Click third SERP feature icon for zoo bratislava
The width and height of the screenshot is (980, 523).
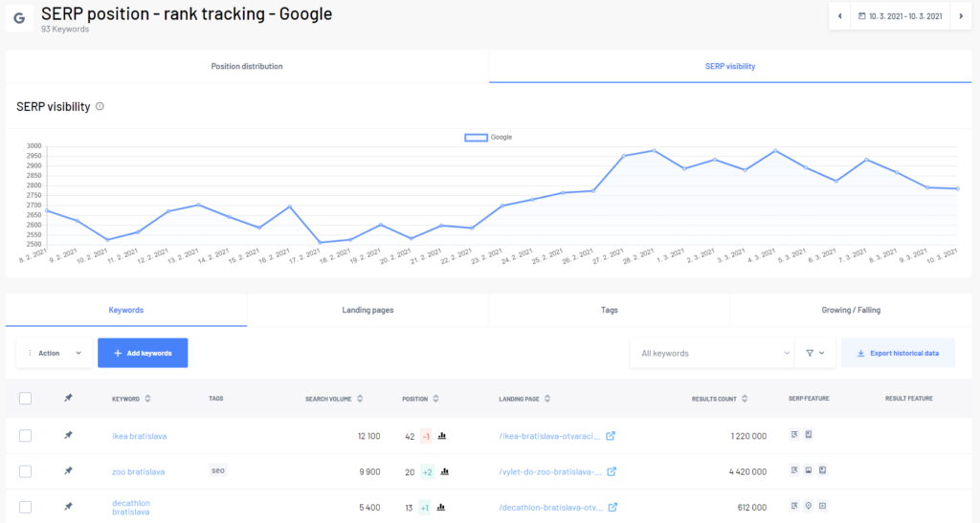[822, 470]
